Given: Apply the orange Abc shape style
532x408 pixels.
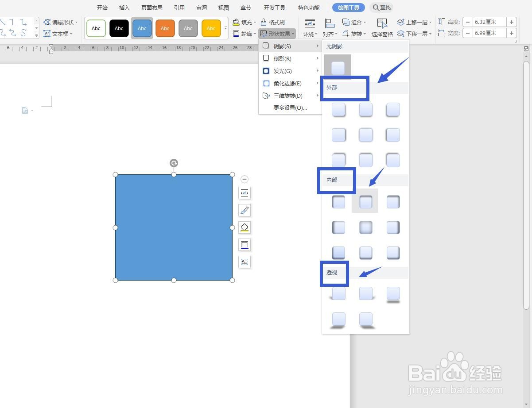Looking at the screenshot, I should pyautogui.click(x=165, y=28).
